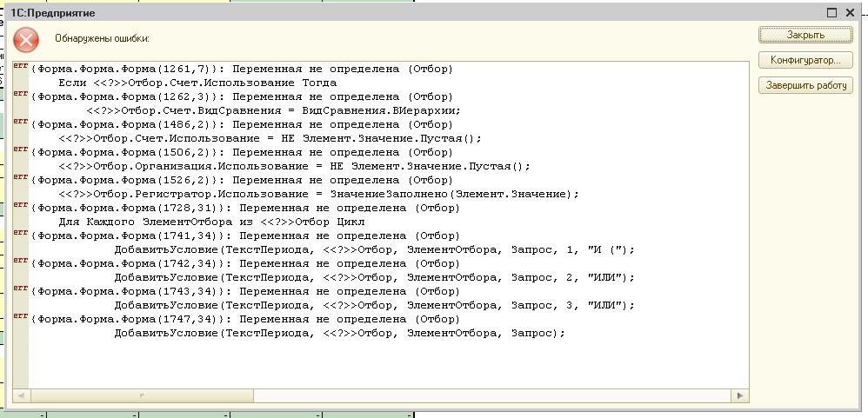This screenshot has height=418, width=868.
Task: Select err marker for line 1743,34
Action: [x=21, y=289]
